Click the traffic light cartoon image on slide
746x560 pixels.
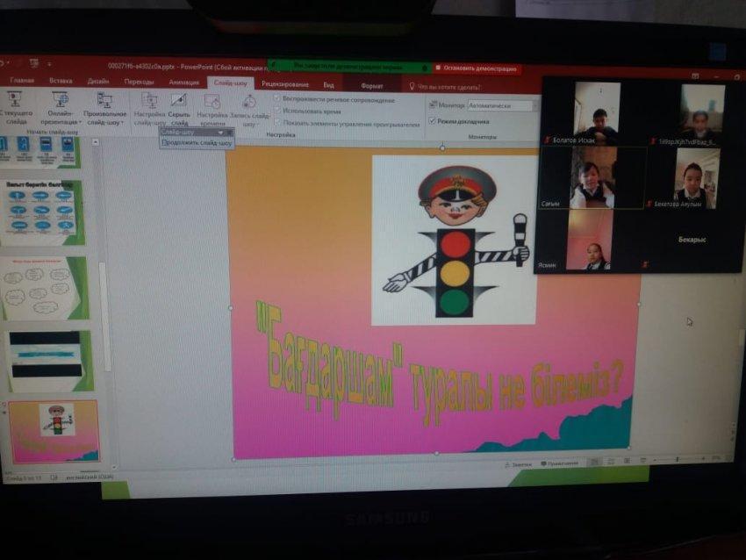point(454,241)
